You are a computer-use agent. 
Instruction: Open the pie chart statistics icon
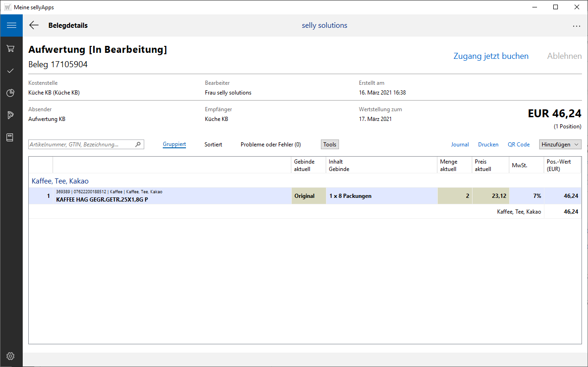click(11, 93)
